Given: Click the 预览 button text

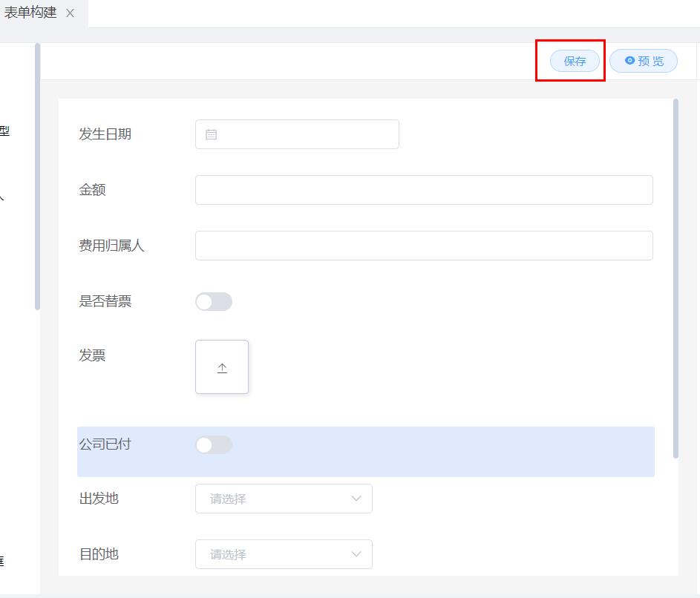Looking at the screenshot, I should [651, 61].
